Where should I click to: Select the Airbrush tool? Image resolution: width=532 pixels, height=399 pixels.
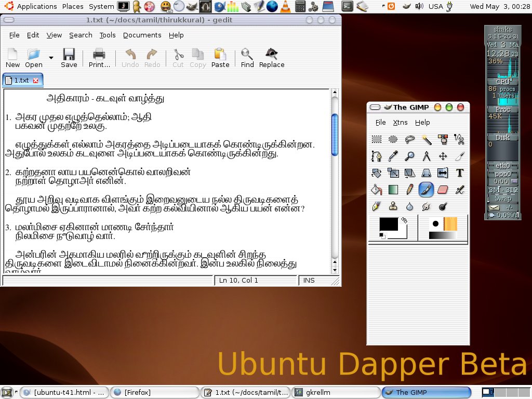459,190
